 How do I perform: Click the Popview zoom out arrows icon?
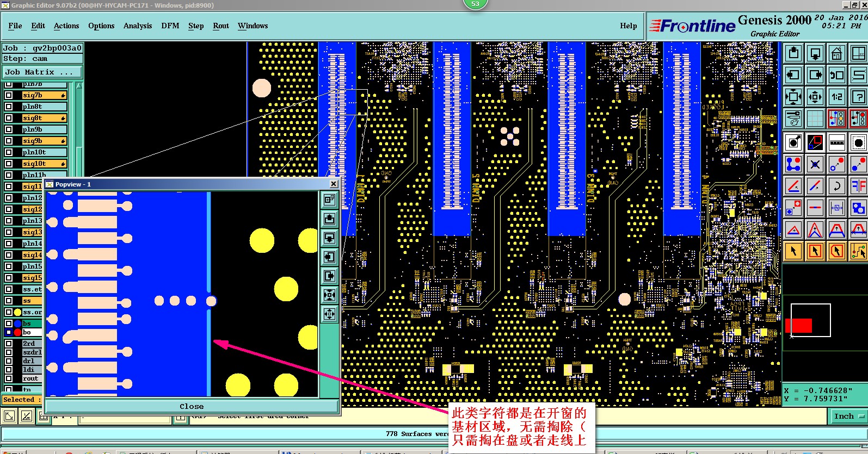329,314
